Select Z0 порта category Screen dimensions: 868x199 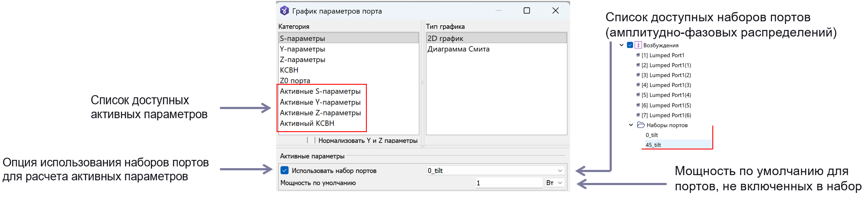click(349, 80)
